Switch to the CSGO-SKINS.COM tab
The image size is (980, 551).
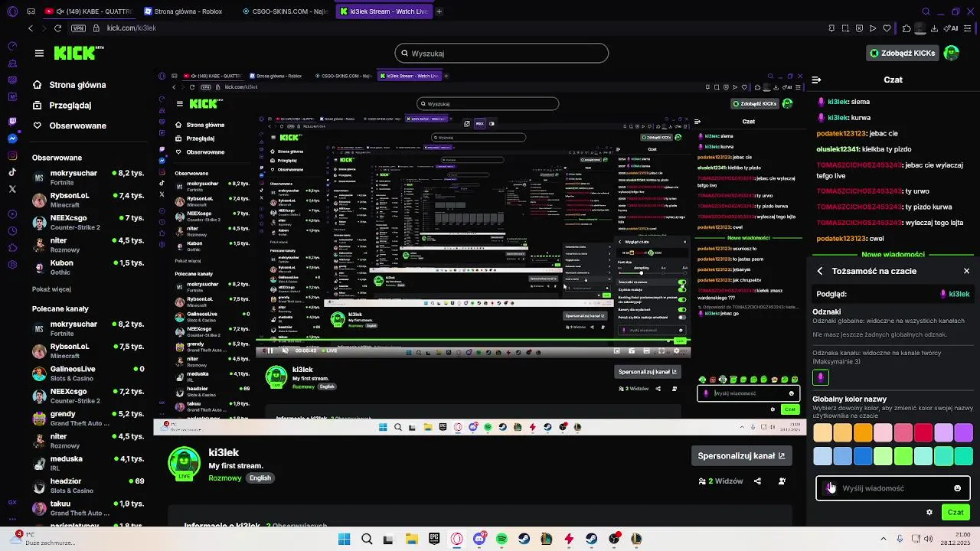(x=284, y=11)
